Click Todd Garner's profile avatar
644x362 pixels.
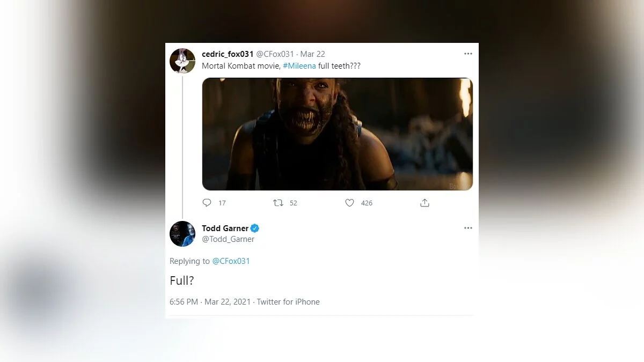click(182, 234)
